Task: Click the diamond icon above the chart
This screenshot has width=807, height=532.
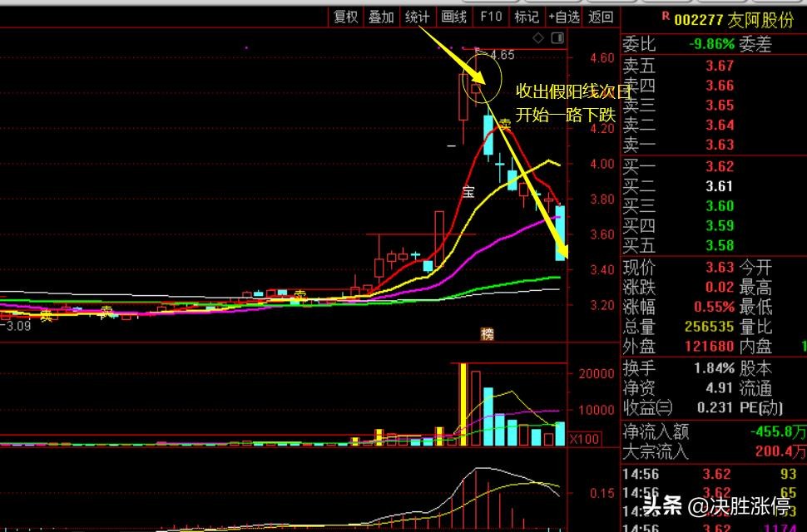Action: click(538, 38)
